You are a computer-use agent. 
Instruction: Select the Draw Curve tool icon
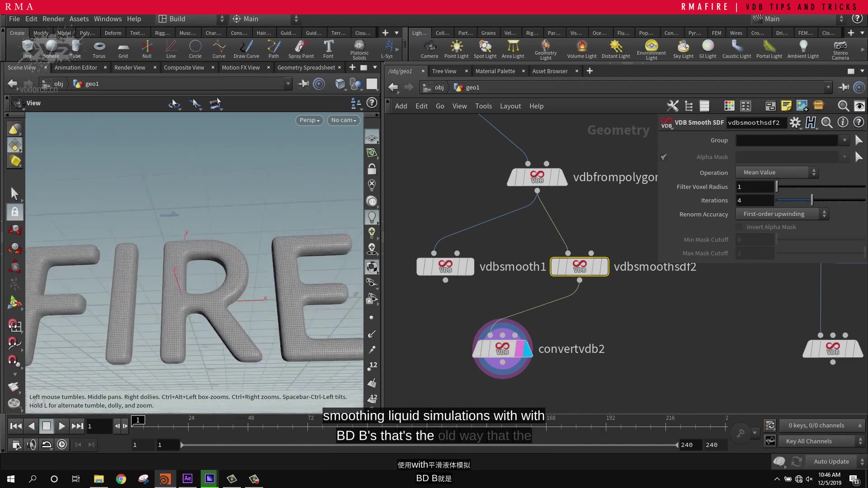246,47
